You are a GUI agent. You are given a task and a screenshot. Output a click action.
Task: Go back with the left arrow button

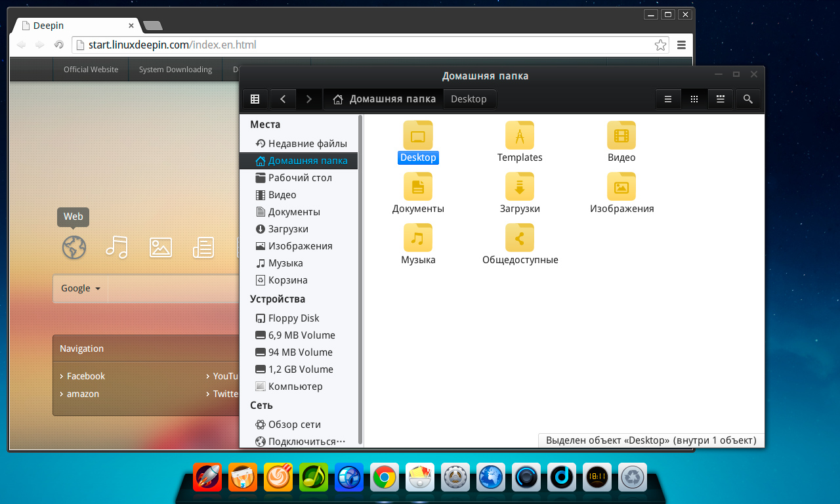click(x=283, y=99)
